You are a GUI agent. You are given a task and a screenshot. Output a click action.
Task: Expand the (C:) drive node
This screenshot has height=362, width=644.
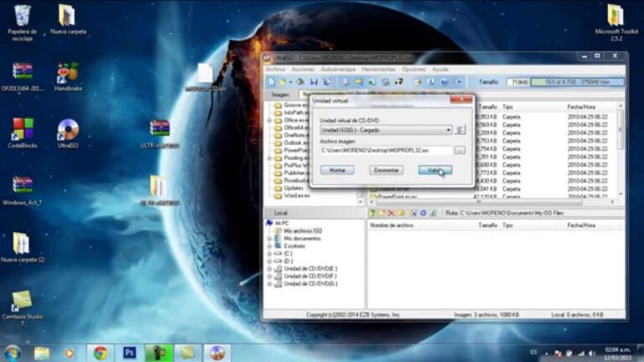pos(269,254)
